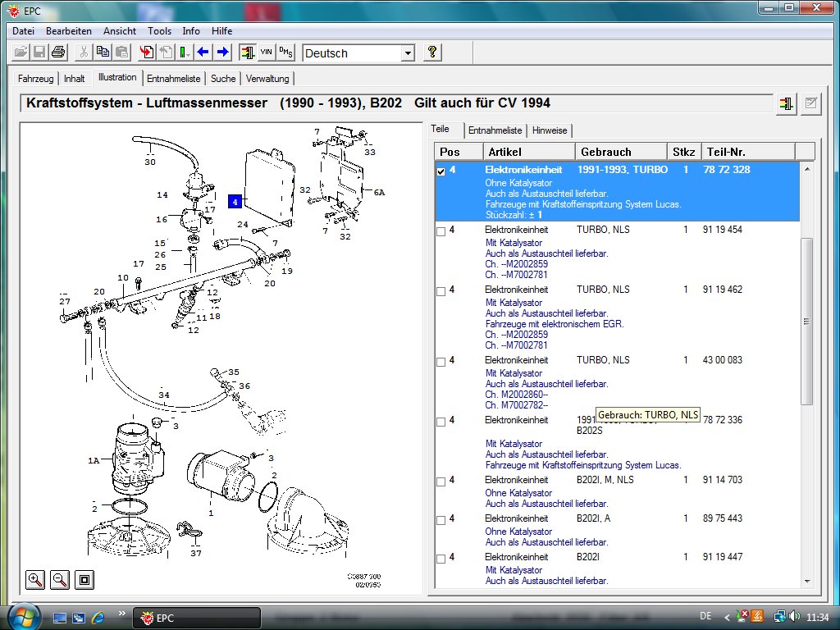
Task: Click the green bar history icon
Action: [x=185, y=52]
